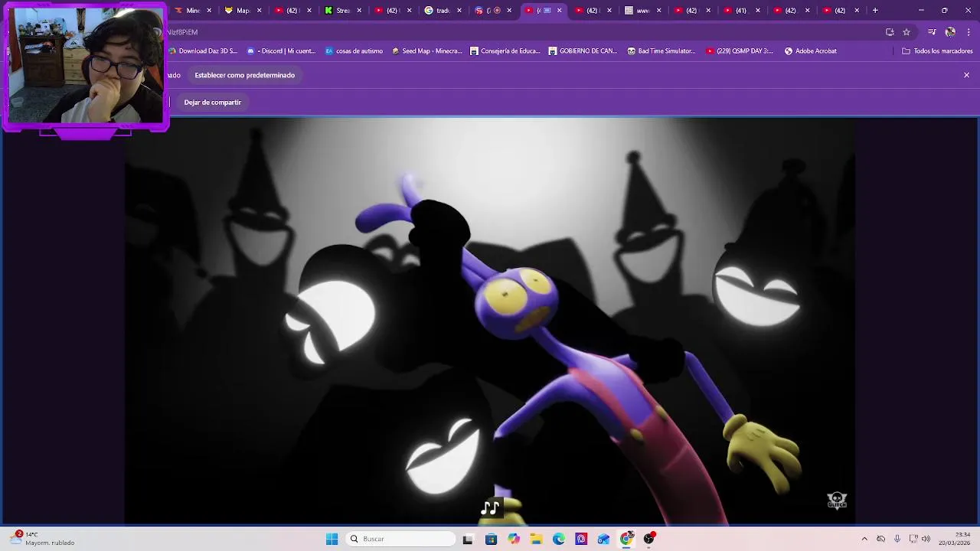Click the playing video frame
Viewport: 980px width, 551px height.
[x=490, y=321]
